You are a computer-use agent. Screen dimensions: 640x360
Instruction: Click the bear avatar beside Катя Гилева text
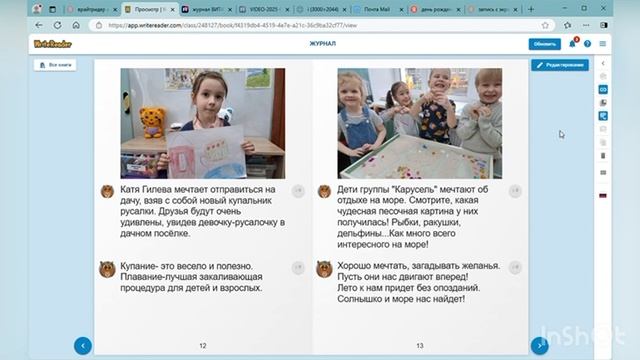pos(107,191)
